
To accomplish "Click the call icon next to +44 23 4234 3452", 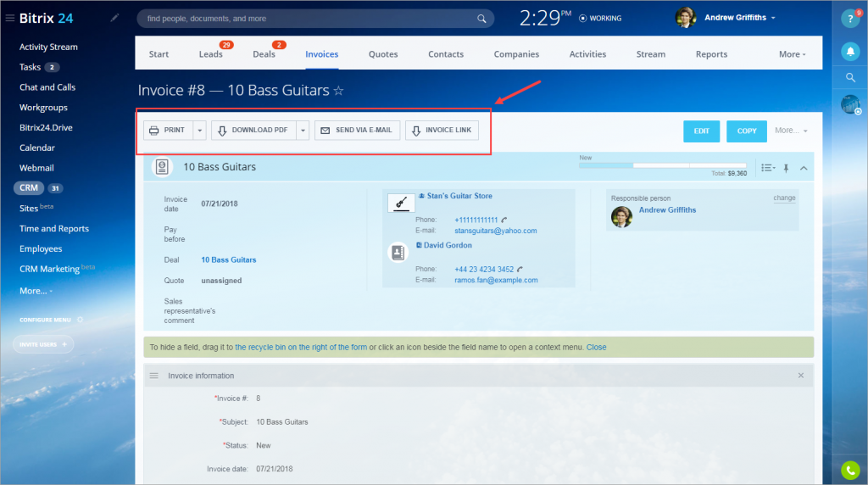I will (x=520, y=269).
